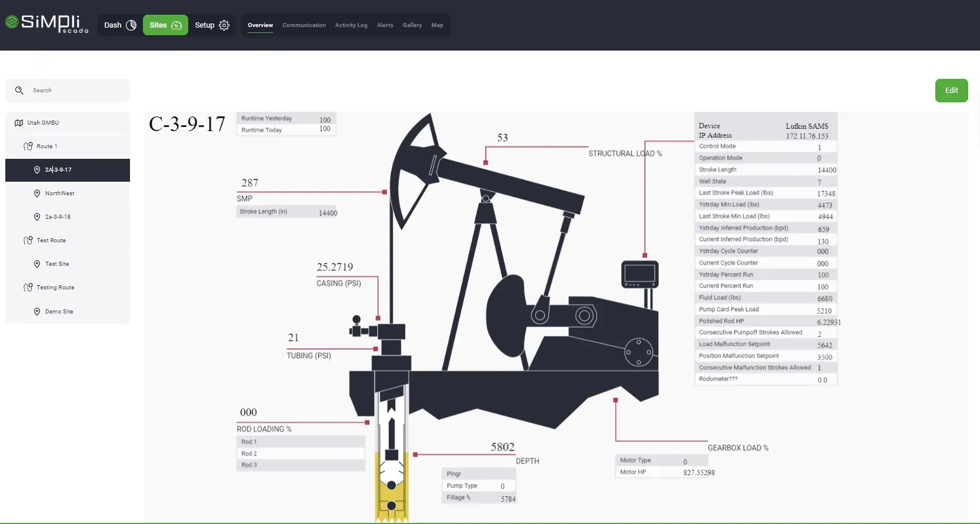Screen dimensions: 980x524
Task: Click the Utah.GMBU map icon
Action: click(19, 123)
